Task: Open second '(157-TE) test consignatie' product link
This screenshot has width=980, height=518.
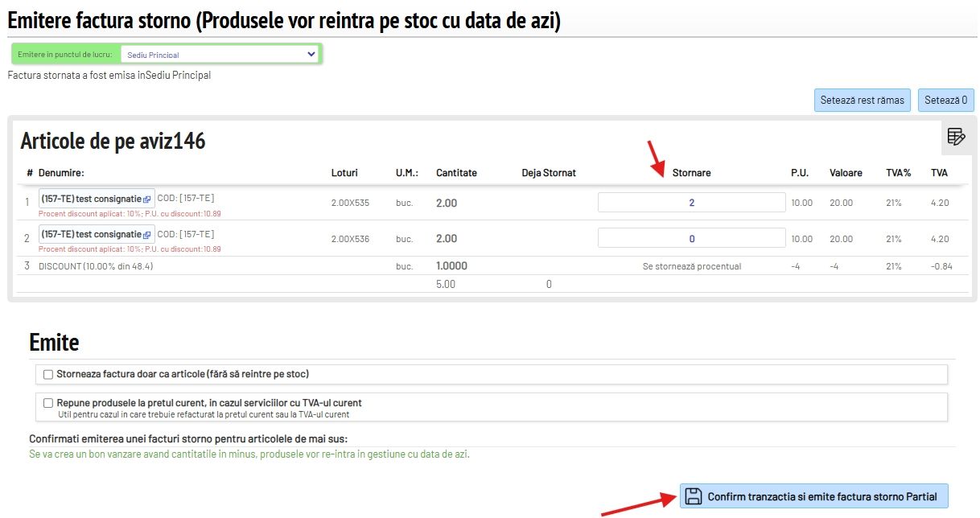Action: coord(90,235)
